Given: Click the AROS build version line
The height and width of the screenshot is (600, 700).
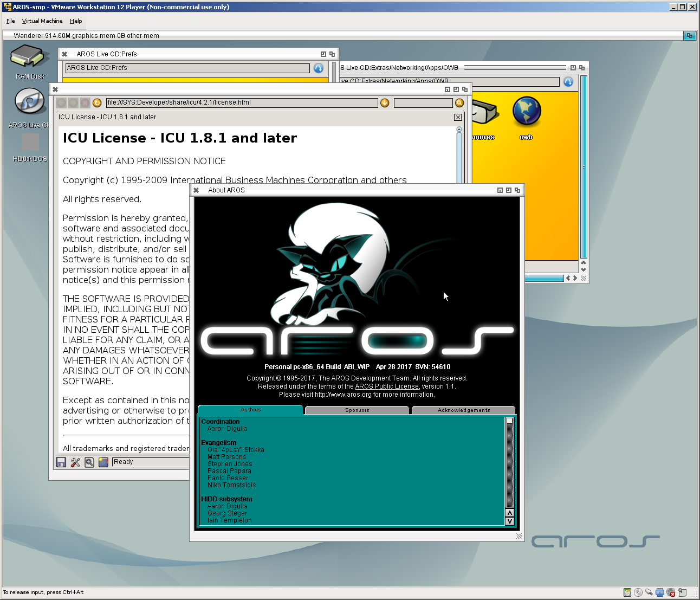Looking at the screenshot, I should 357,367.
